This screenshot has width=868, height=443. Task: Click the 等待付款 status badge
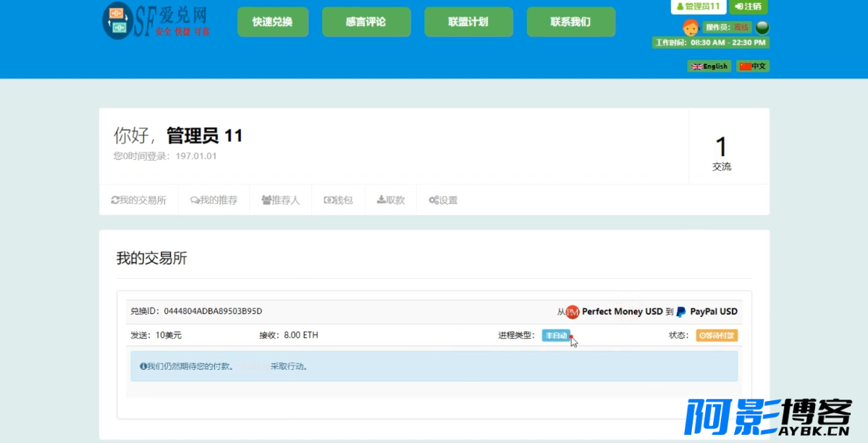click(717, 335)
